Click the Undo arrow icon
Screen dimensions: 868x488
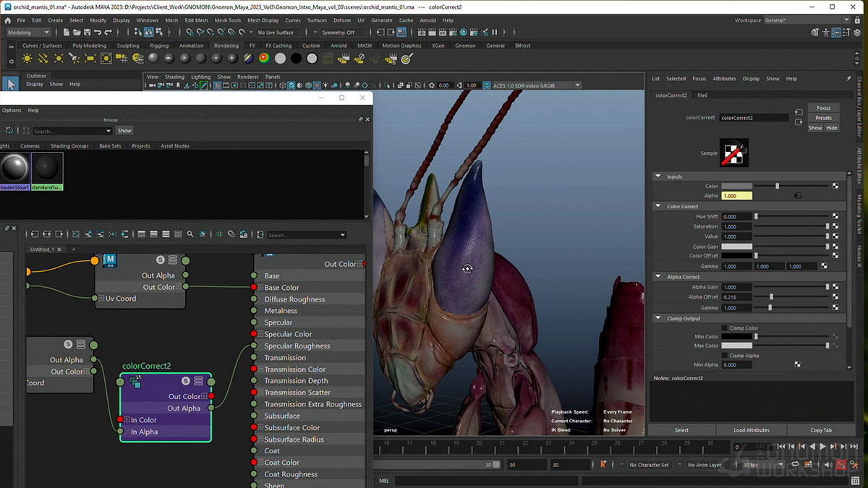98,33
